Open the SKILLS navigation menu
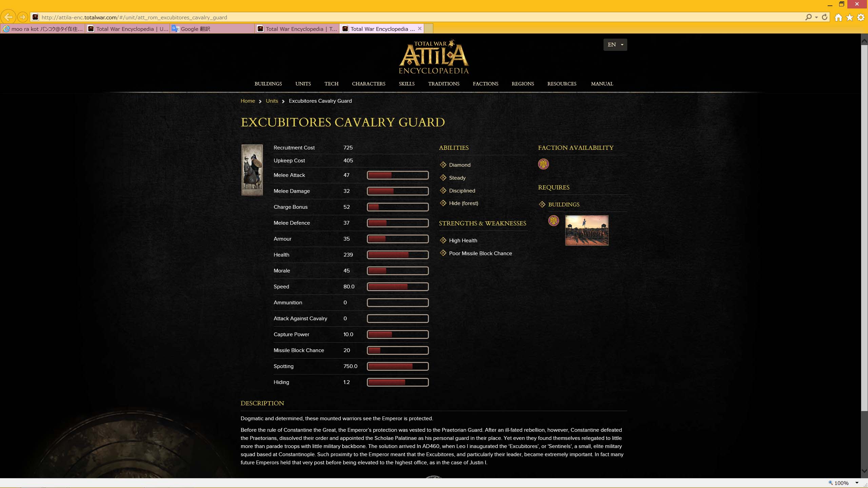Viewport: 868px width, 488px height. pos(407,84)
